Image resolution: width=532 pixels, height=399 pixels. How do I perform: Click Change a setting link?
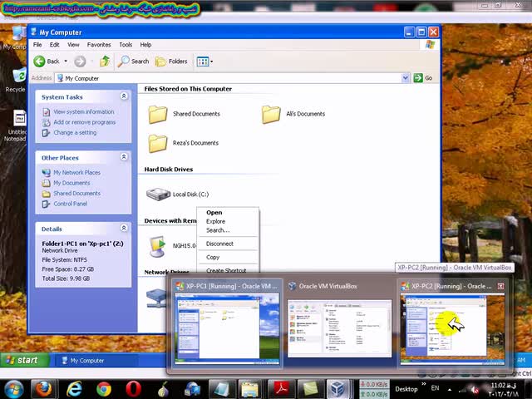(x=75, y=133)
